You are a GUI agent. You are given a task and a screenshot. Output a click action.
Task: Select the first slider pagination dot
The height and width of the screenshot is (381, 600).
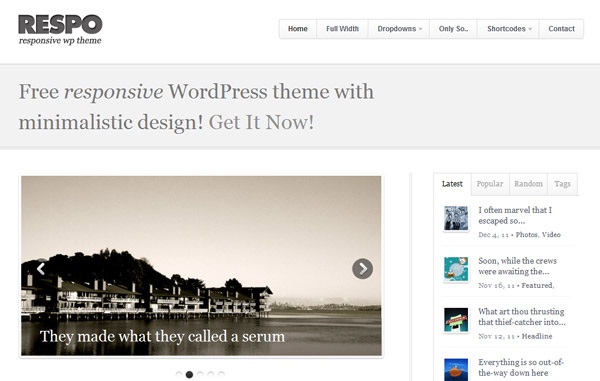[179, 374]
